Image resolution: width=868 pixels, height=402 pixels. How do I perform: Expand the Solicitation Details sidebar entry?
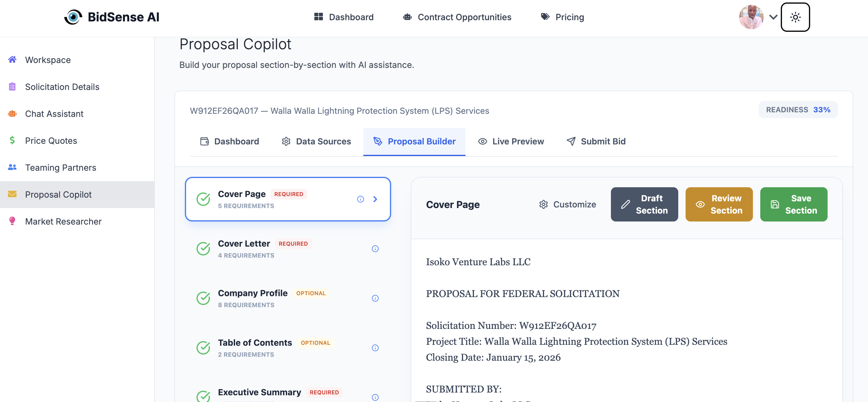point(62,87)
